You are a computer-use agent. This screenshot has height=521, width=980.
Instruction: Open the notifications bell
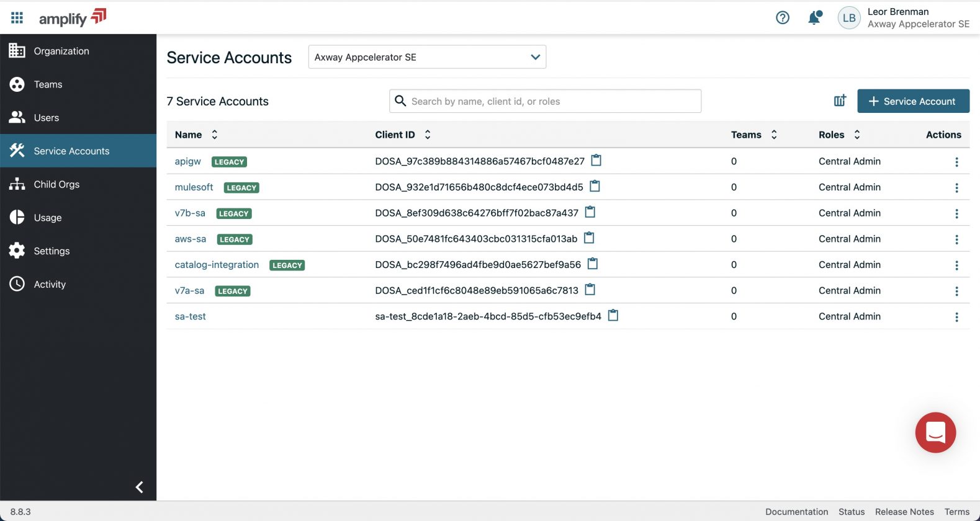(x=814, y=17)
